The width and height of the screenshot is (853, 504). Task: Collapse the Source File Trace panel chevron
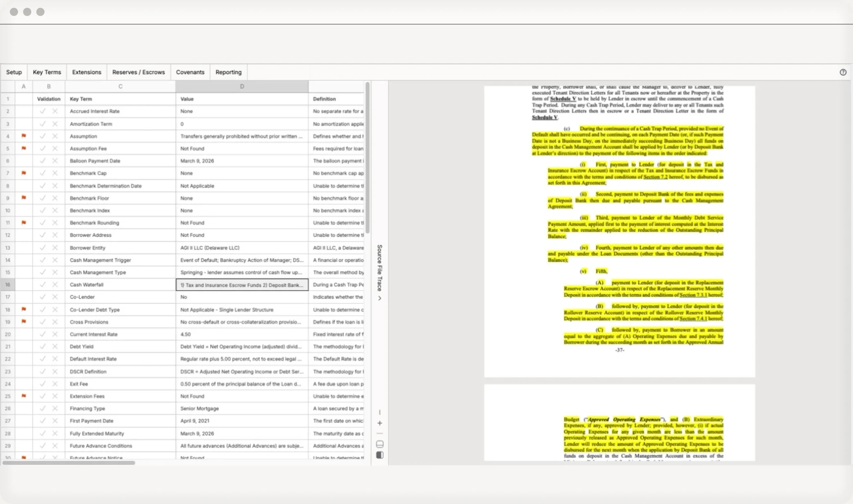pyautogui.click(x=380, y=298)
